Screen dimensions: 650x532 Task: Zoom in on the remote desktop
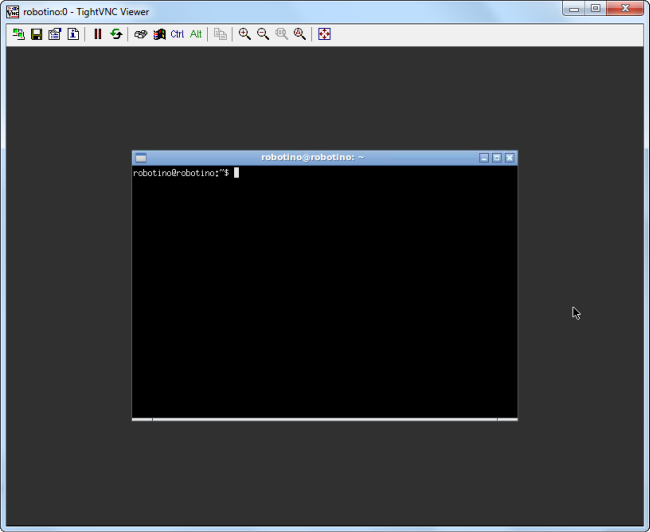pos(245,34)
